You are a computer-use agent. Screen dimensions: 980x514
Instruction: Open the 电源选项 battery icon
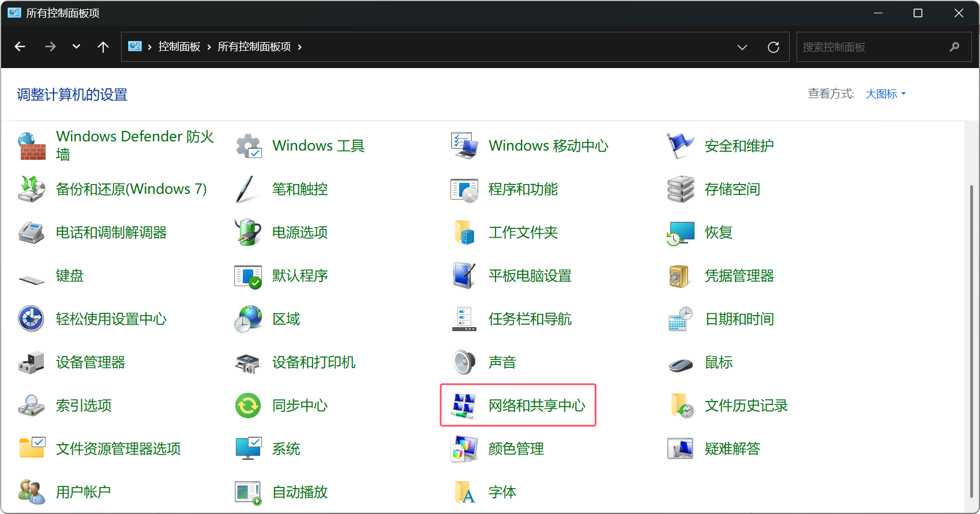248,232
